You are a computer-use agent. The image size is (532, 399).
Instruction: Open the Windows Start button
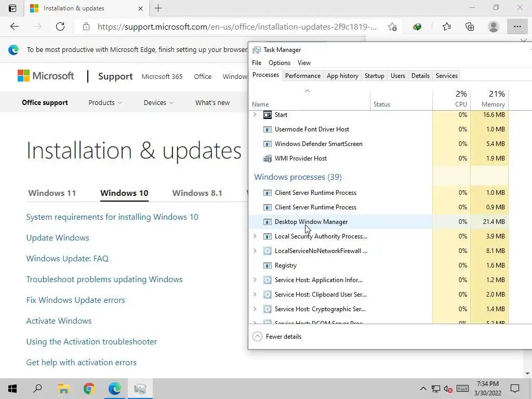click(x=12, y=389)
